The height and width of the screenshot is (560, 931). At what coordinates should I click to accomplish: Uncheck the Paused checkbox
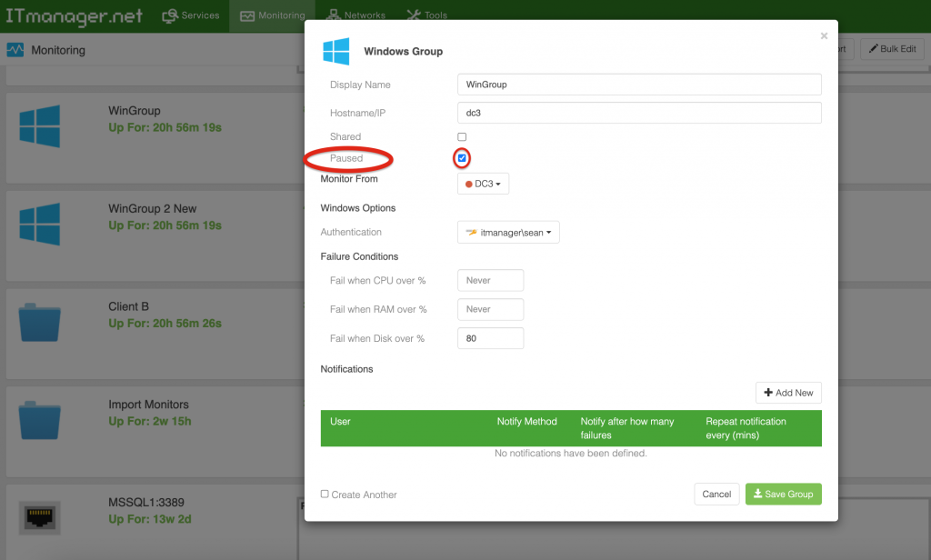point(462,158)
